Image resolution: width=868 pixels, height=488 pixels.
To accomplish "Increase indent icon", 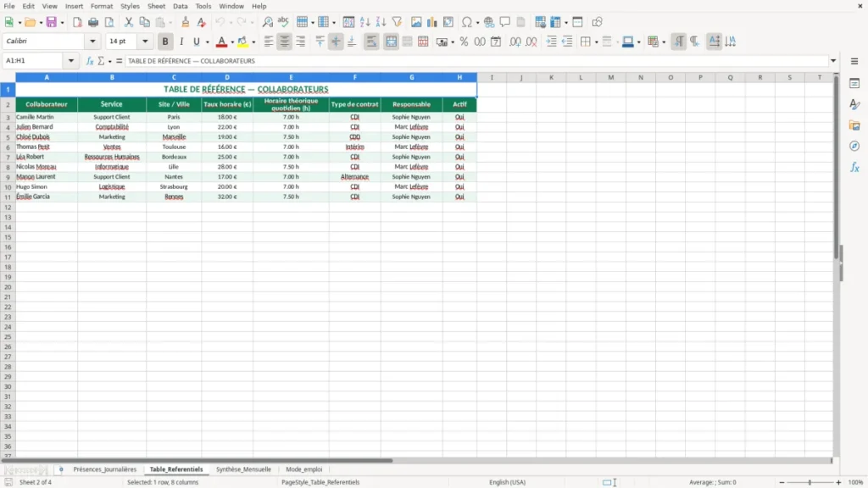I will 551,42.
